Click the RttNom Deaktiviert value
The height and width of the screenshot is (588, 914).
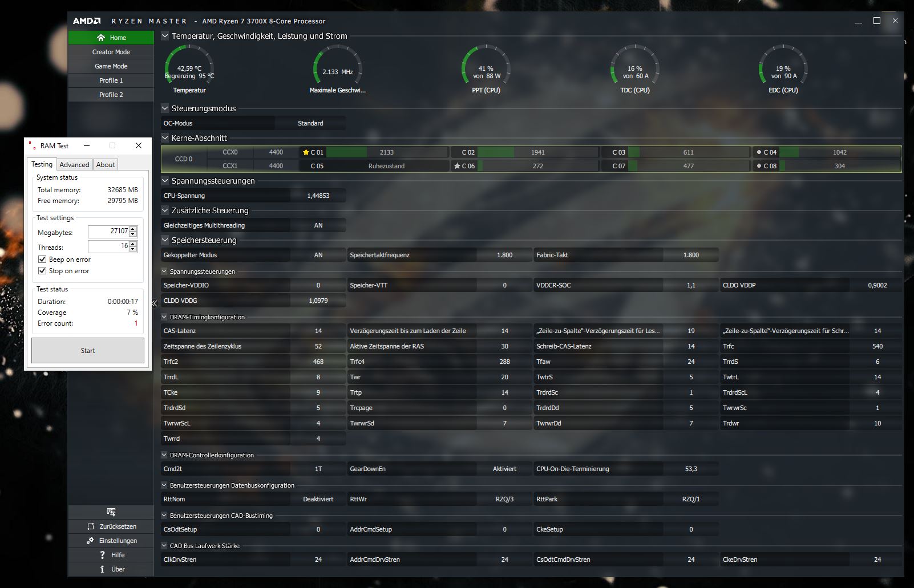pyautogui.click(x=318, y=499)
